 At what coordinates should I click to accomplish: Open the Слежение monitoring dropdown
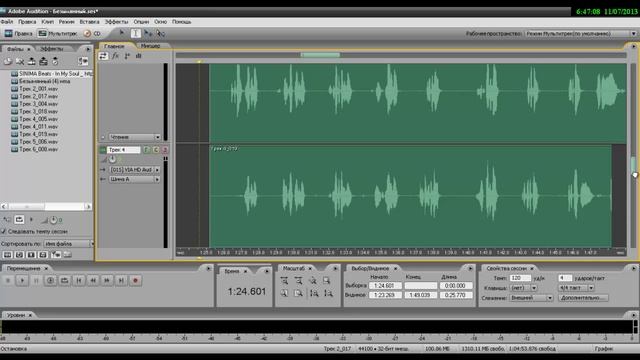pos(531,298)
